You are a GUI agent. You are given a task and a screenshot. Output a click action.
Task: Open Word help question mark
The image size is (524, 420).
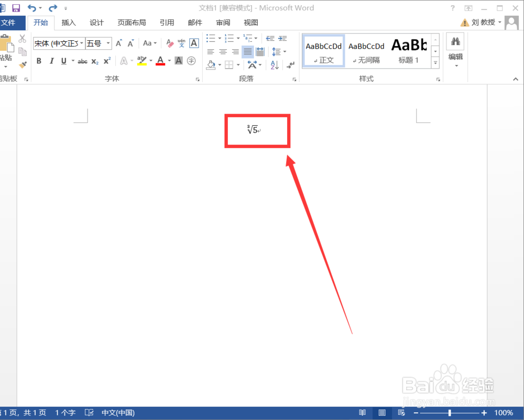[x=453, y=8]
